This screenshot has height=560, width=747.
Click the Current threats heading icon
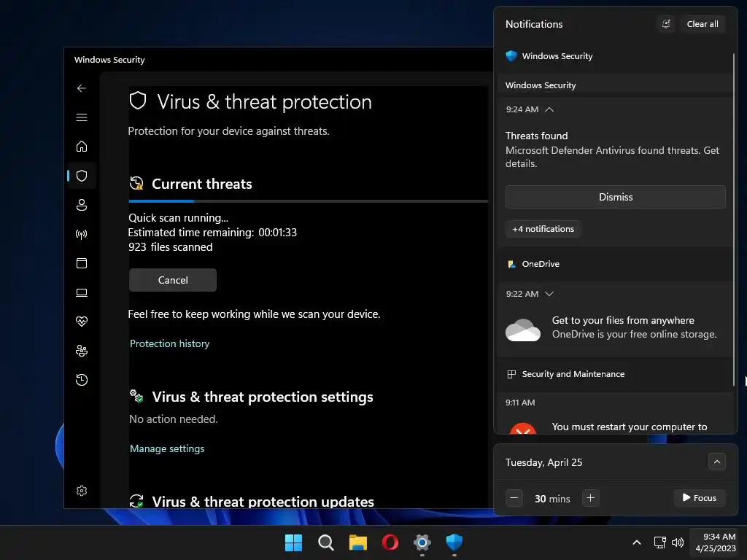coord(136,183)
